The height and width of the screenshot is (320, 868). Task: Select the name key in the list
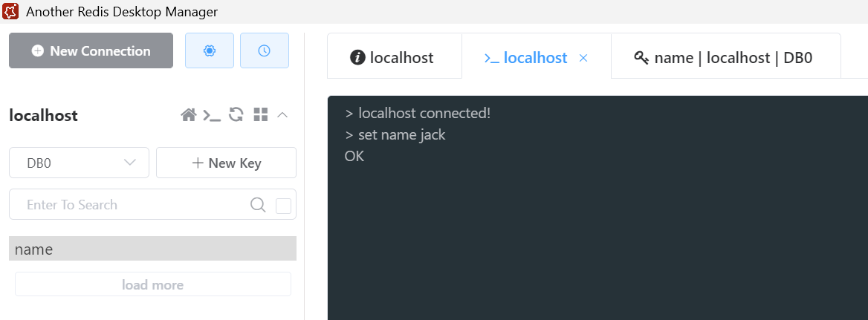pyautogui.click(x=152, y=249)
